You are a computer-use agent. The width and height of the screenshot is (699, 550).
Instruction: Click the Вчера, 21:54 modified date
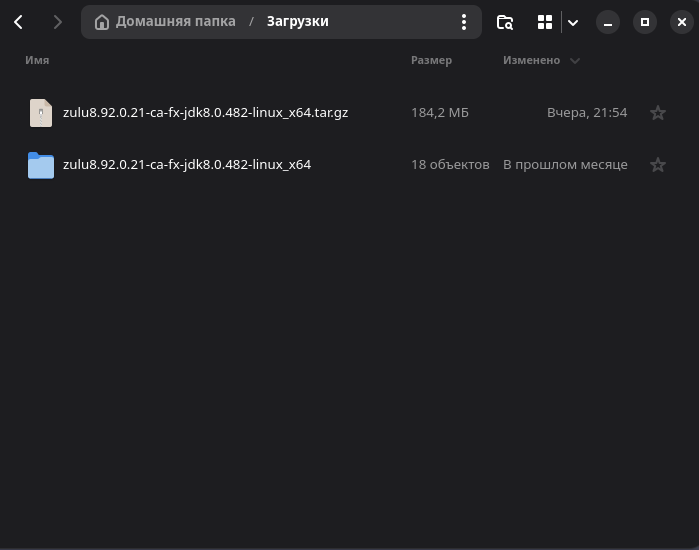[587, 113]
